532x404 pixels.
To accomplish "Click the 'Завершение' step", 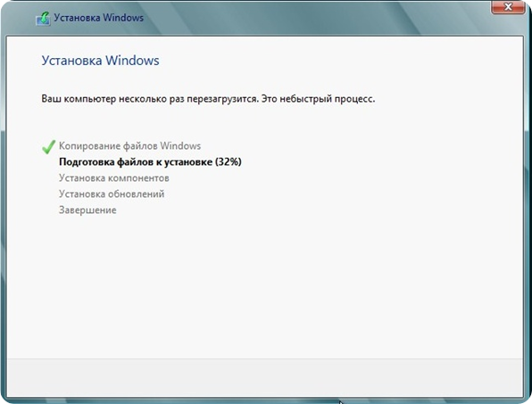I will pyautogui.click(x=87, y=210).
